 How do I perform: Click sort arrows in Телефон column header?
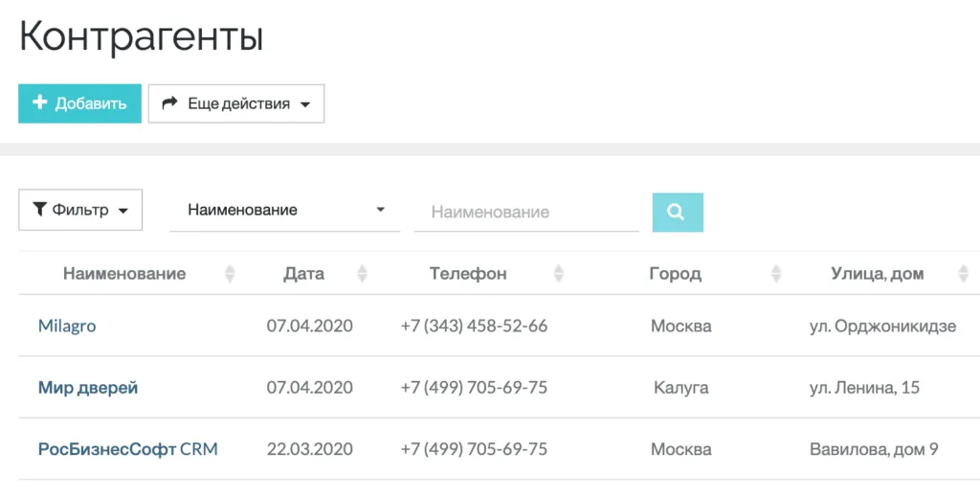pyautogui.click(x=559, y=274)
